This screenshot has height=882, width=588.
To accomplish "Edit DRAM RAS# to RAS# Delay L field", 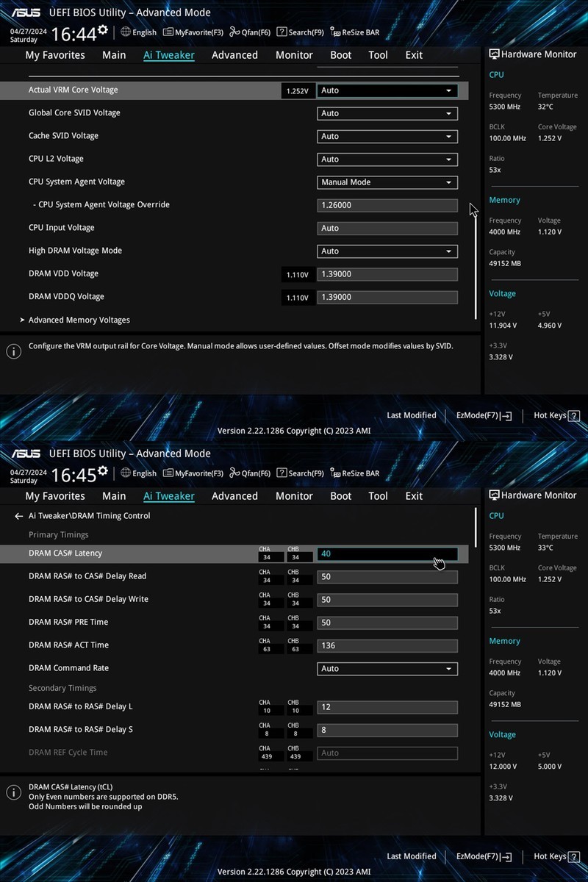I will tap(387, 707).
